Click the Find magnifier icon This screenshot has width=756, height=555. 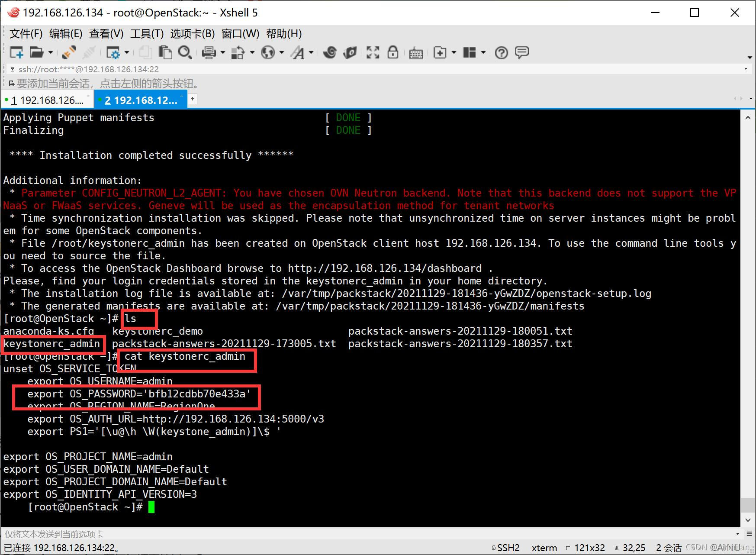coord(185,53)
